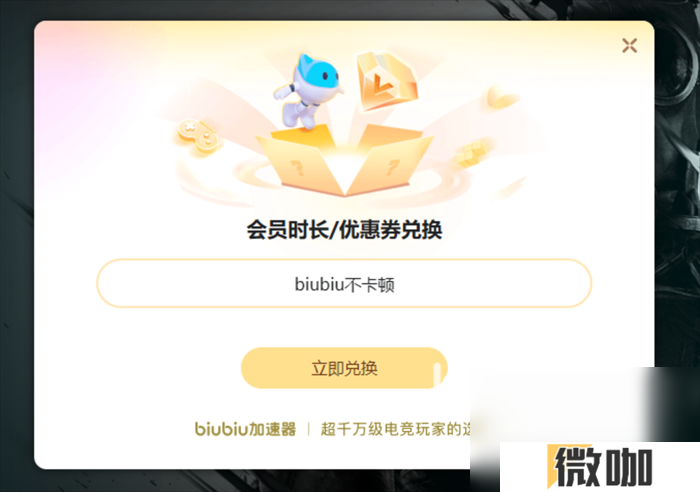Click the right question mark on box

pyautogui.click(x=392, y=167)
